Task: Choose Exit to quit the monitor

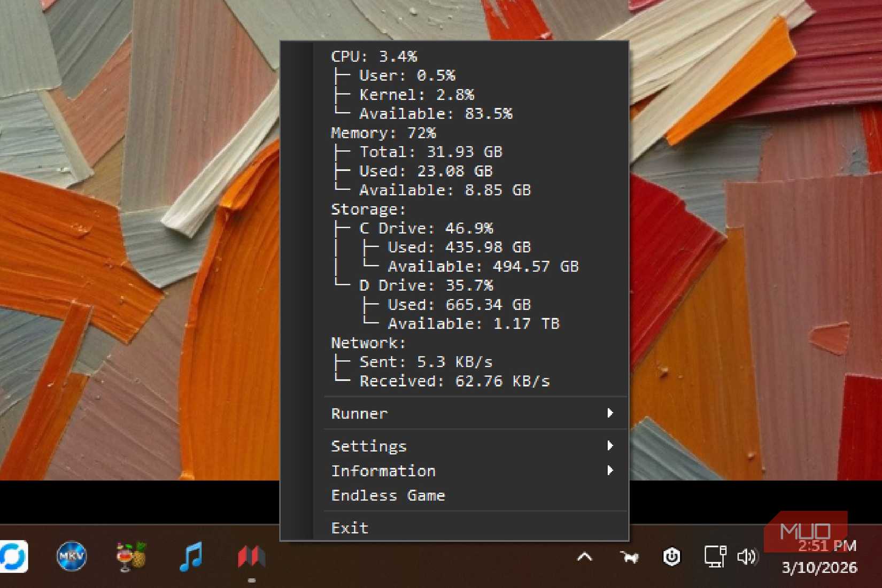Action: (x=350, y=528)
